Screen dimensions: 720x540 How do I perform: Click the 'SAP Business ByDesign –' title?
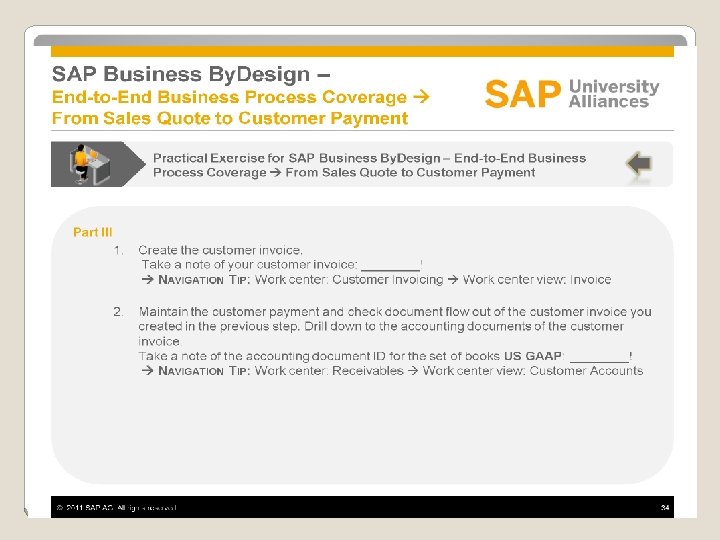(191, 74)
